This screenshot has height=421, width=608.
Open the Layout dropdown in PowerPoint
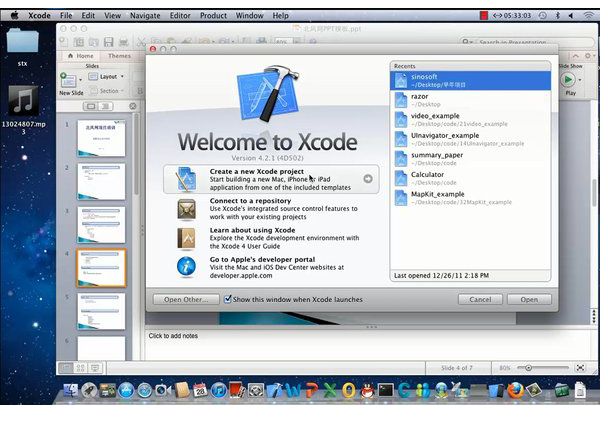click(x=106, y=77)
